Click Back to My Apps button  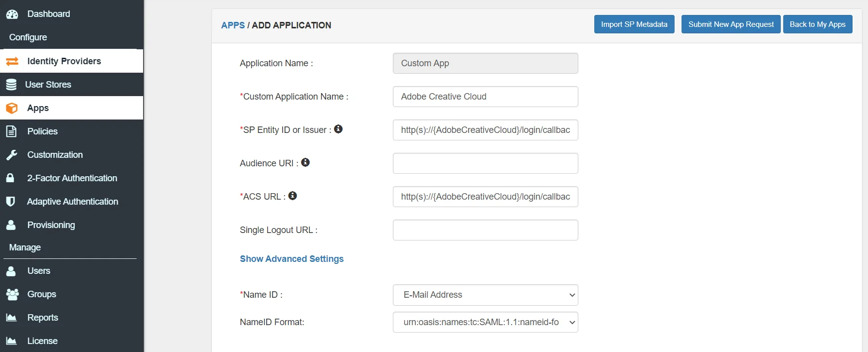click(x=818, y=24)
